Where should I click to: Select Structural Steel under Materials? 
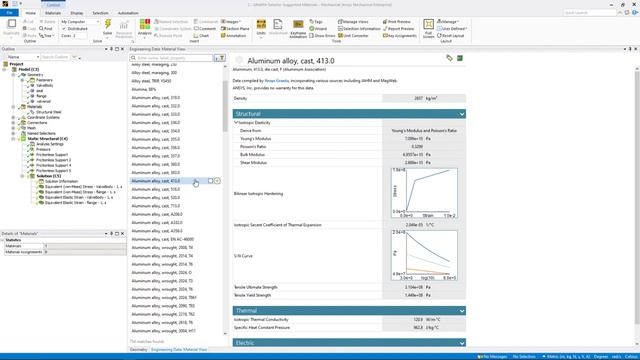(49, 112)
